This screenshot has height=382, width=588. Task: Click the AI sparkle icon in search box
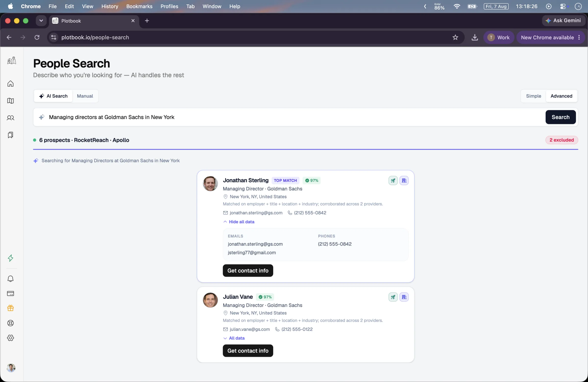[41, 117]
